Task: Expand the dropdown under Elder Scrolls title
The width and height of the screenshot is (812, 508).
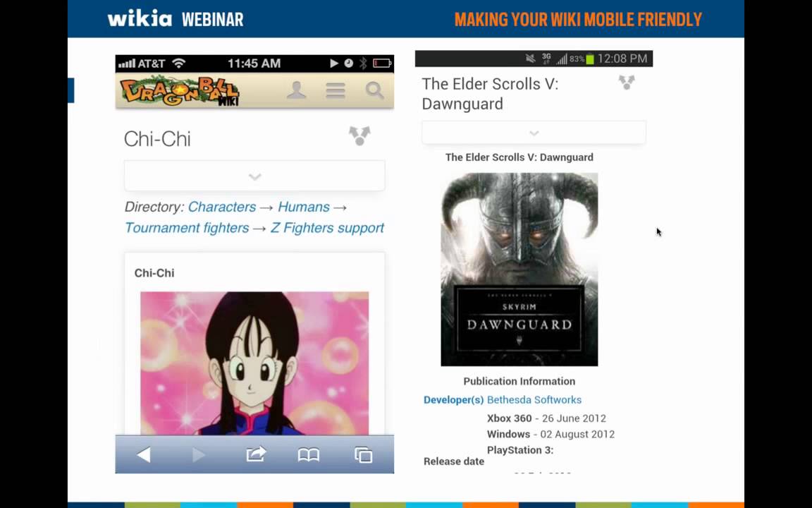Action: [x=534, y=133]
